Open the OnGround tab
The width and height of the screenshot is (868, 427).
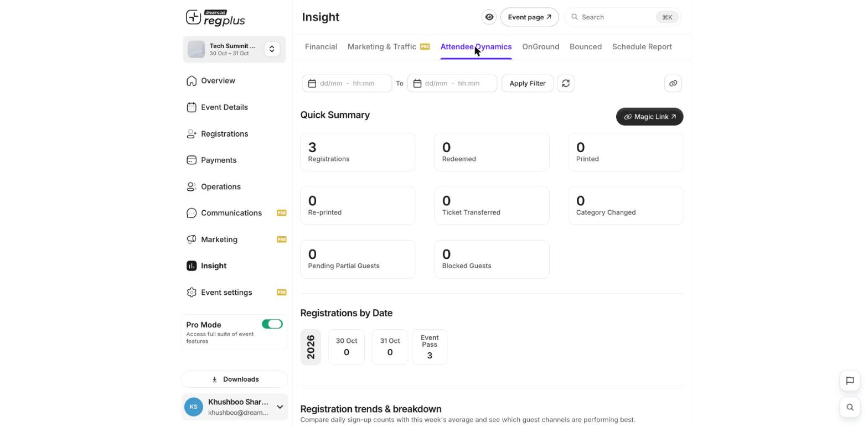point(541,47)
